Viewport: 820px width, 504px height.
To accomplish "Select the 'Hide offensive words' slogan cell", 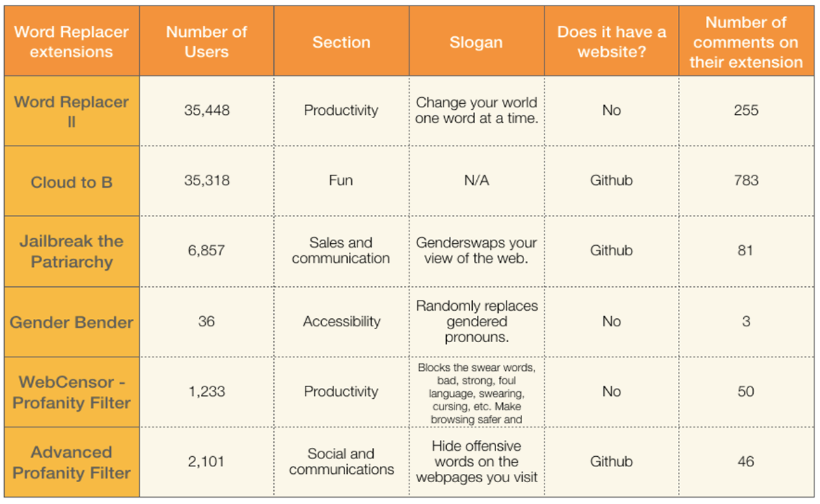I will (x=476, y=462).
